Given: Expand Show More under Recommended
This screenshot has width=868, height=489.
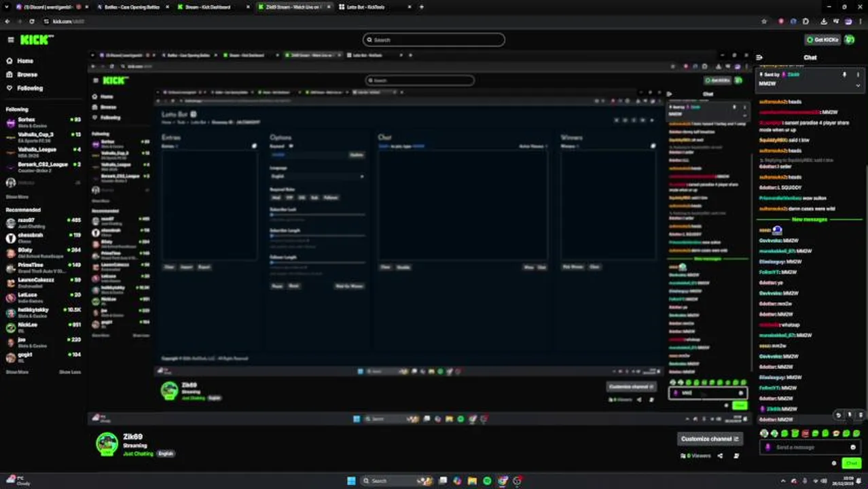Looking at the screenshot, I should pos(17,372).
